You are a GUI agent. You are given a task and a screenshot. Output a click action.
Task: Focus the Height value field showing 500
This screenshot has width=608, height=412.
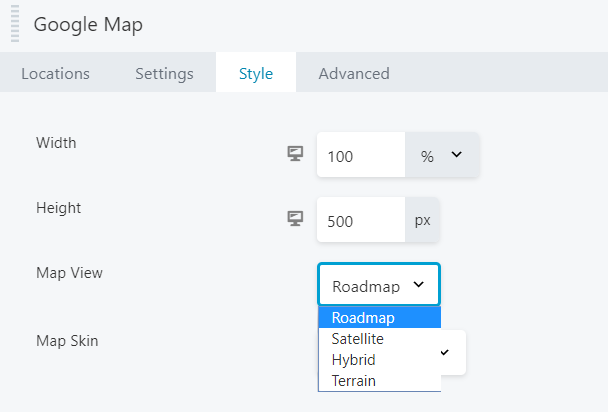(x=360, y=221)
